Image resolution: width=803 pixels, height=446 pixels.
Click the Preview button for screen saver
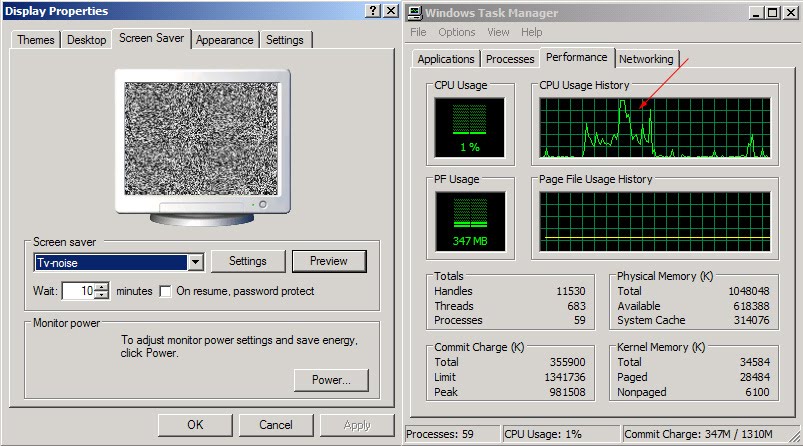(329, 261)
